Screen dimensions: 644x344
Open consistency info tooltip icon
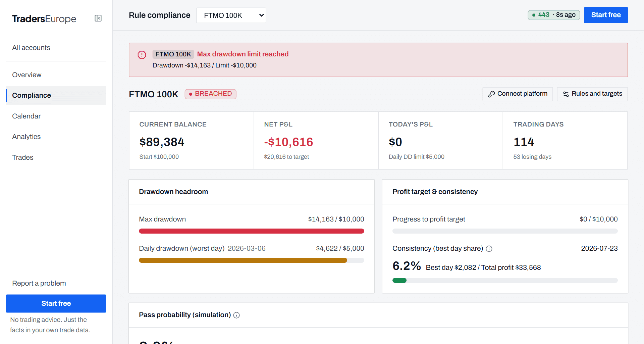click(489, 249)
